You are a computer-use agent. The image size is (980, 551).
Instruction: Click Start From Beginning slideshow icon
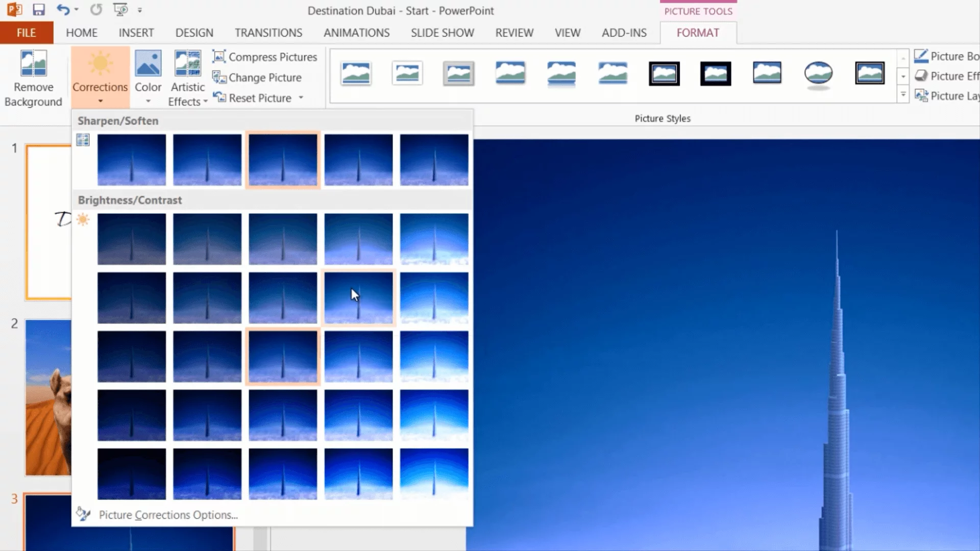click(120, 10)
